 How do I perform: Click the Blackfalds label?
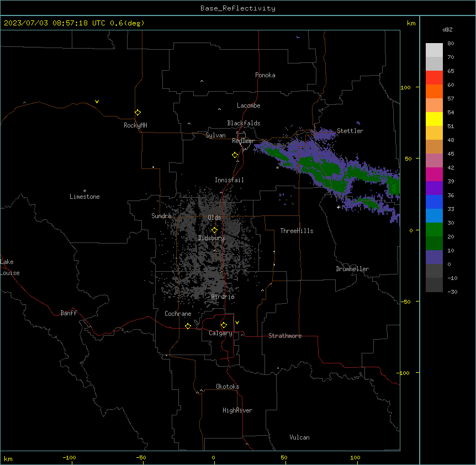click(x=244, y=123)
